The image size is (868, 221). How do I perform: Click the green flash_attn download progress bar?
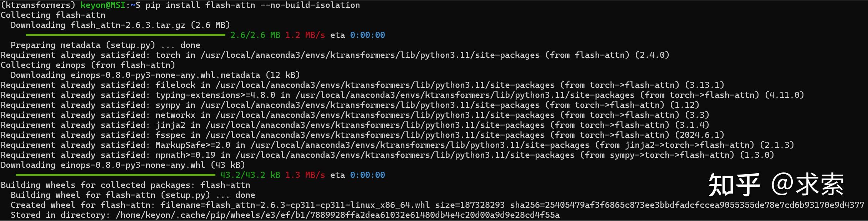125,35
